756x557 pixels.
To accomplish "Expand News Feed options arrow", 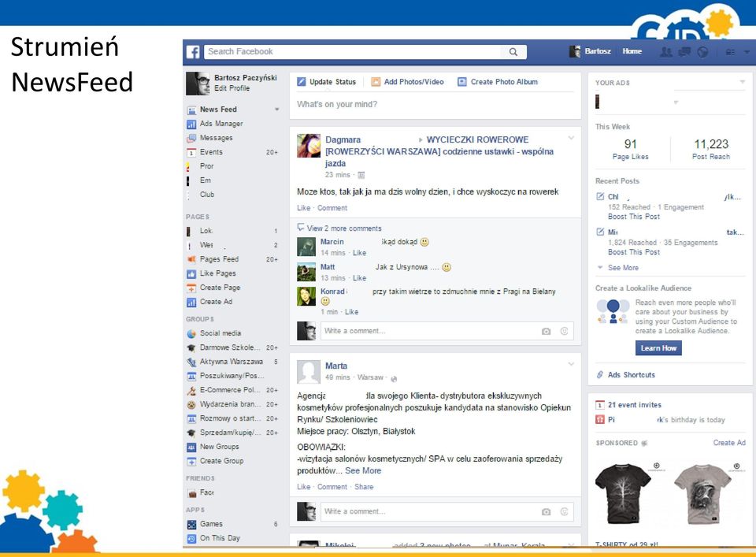I will 276,110.
